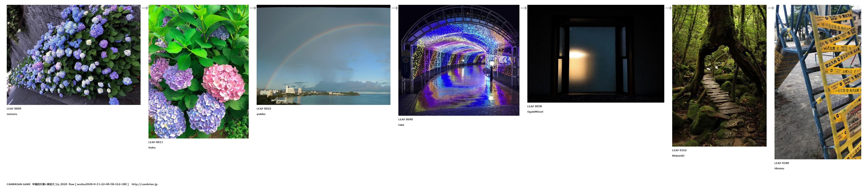Click author name nemuru

click(x=12, y=114)
